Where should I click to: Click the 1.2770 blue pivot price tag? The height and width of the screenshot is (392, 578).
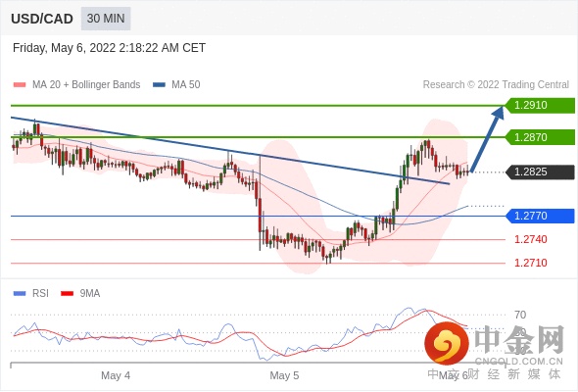[540, 216]
